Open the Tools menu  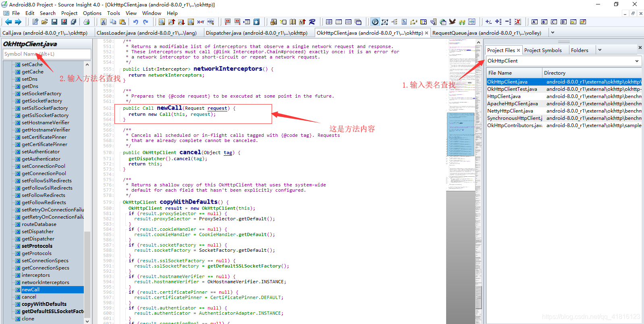point(114,13)
